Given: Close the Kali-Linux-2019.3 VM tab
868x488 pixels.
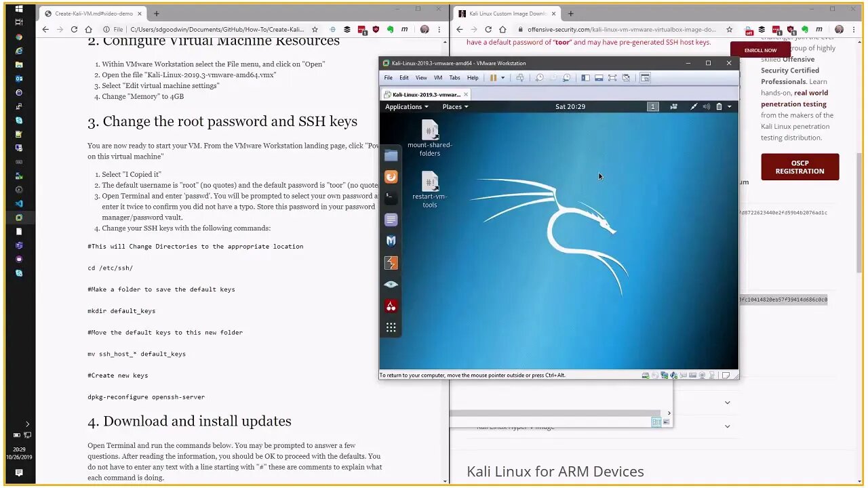Looking at the screenshot, I should coord(466,94).
